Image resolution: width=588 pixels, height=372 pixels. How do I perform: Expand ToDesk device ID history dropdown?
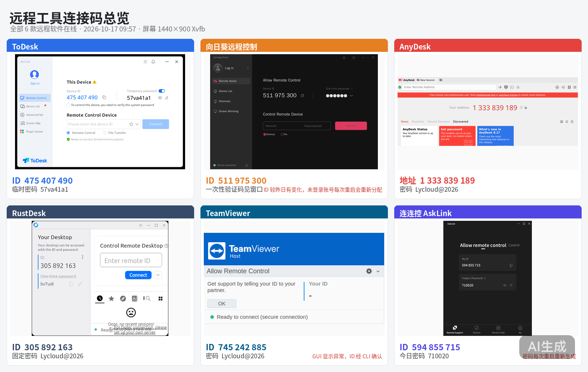coord(137,124)
